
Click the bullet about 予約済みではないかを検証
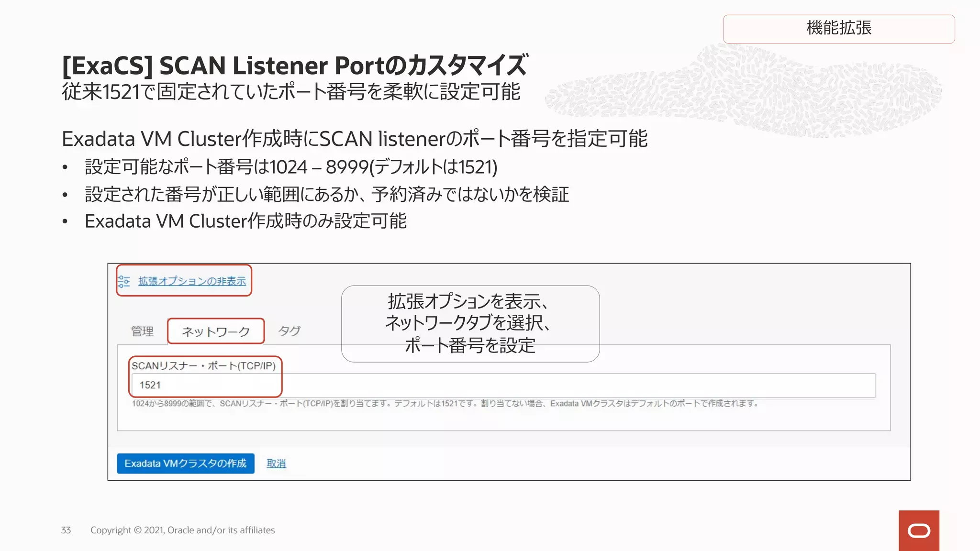pyautogui.click(x=327, y=194)
